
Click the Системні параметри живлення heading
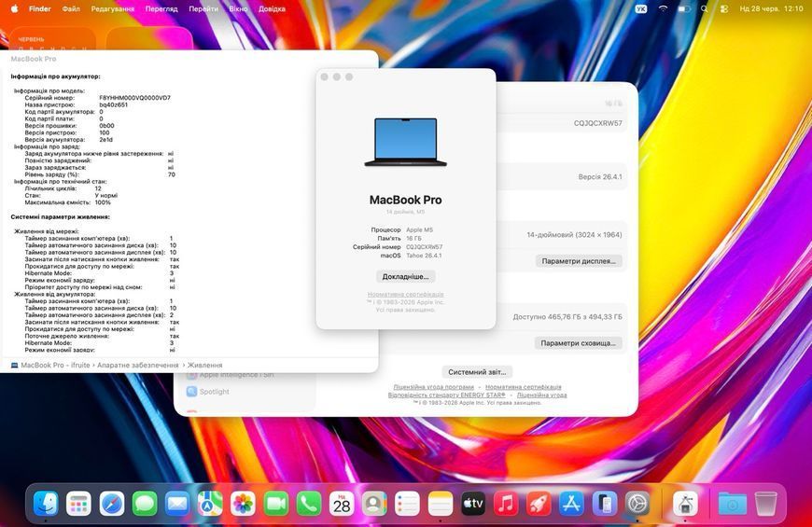point(60,217)
